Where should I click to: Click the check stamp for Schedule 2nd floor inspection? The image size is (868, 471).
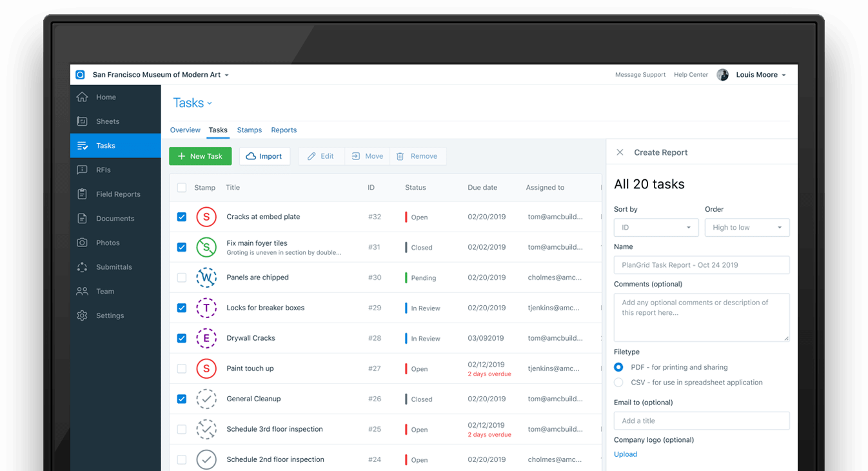tap(206, 459)
